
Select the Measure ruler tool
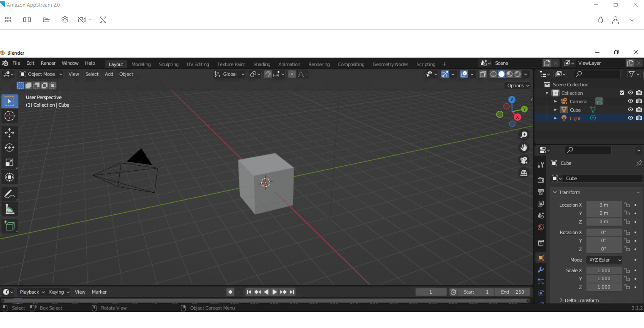pyautogui.click(x=9, y=209)
